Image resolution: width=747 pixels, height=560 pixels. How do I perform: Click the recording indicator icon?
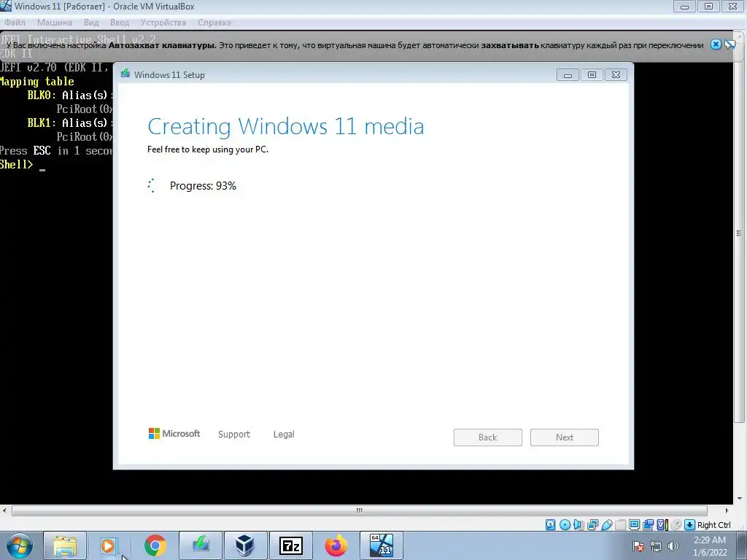click(x=648, y=525)
